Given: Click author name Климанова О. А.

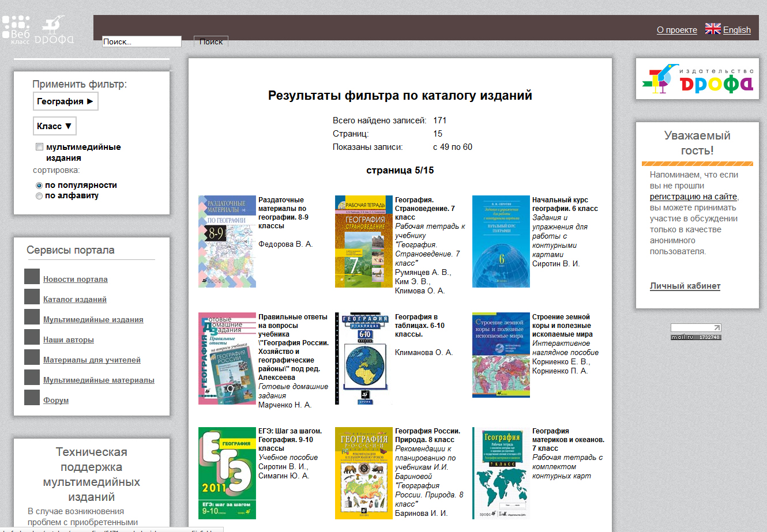Looking at the screenshot, I should click(424, 352).
